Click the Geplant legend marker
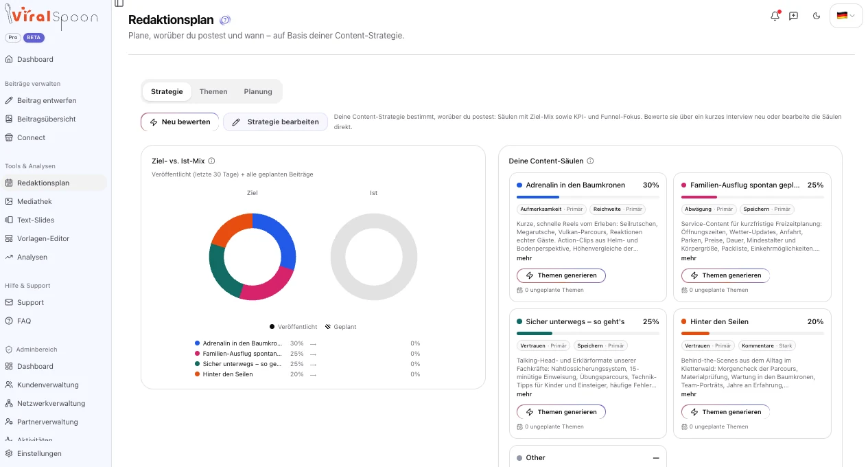Screen dimensions: 868x467 (x=328, y=327)
